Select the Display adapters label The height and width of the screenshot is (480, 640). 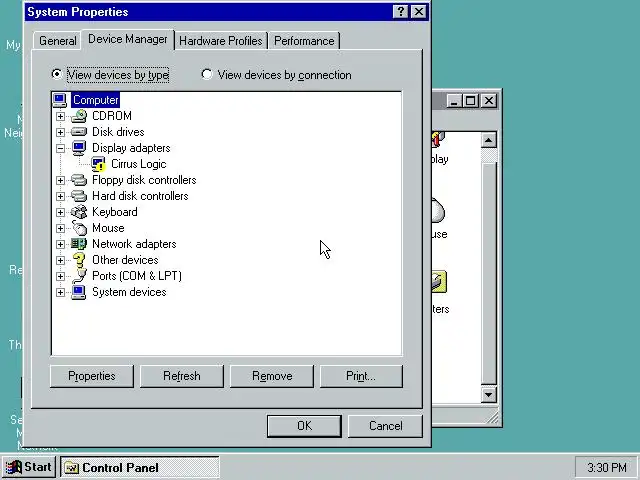click(x=131, y=148)
